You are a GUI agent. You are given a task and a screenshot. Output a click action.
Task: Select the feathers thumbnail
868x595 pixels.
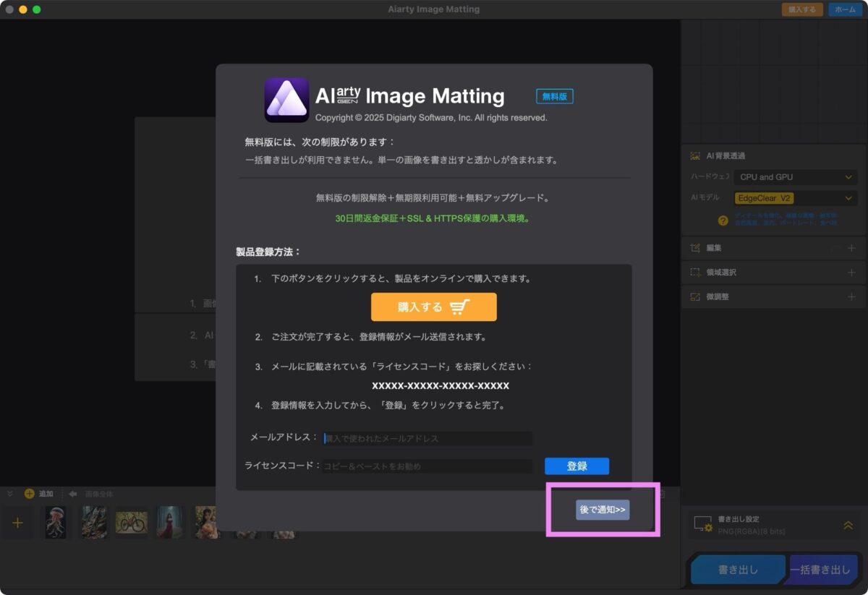[94, 522]
